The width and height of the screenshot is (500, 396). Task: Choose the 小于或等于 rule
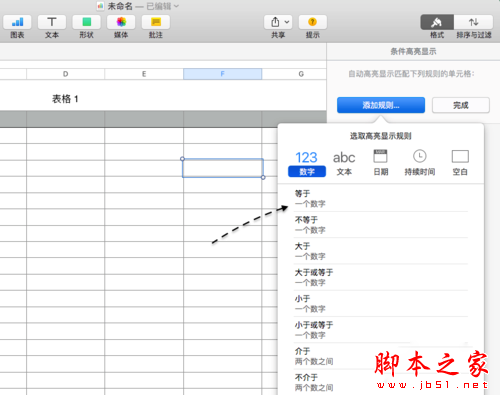click(381, 330)
